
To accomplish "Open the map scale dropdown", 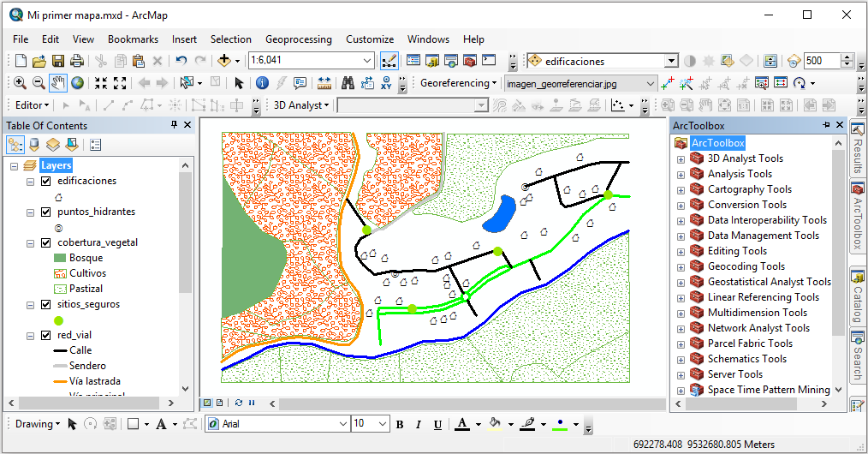I will tap(367, 60).
